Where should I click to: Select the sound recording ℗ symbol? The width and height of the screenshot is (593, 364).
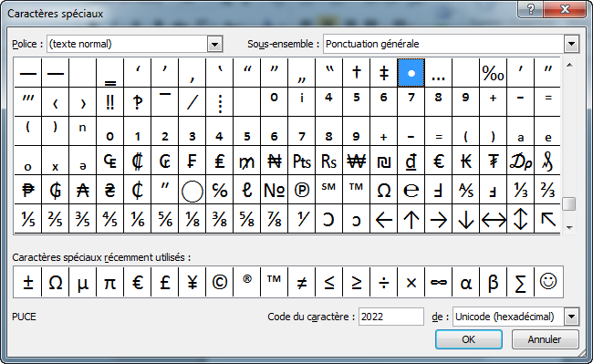[x=301, y=190]
